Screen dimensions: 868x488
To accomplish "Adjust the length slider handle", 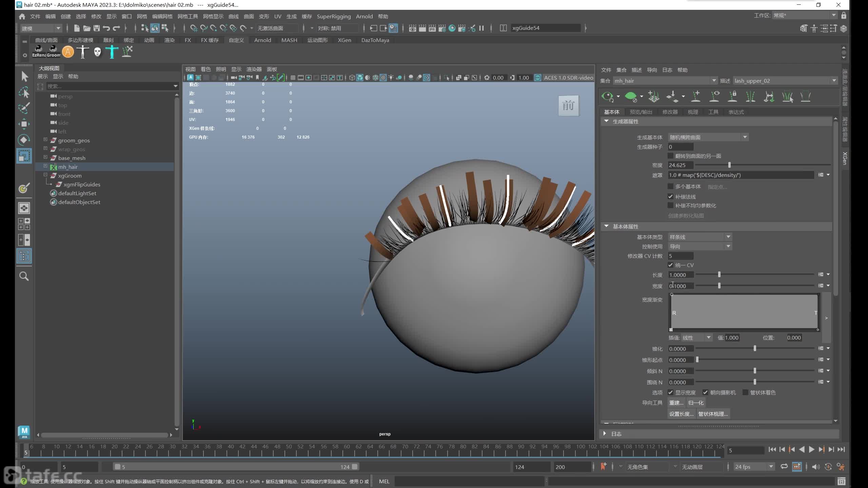I will click(719, 274).
